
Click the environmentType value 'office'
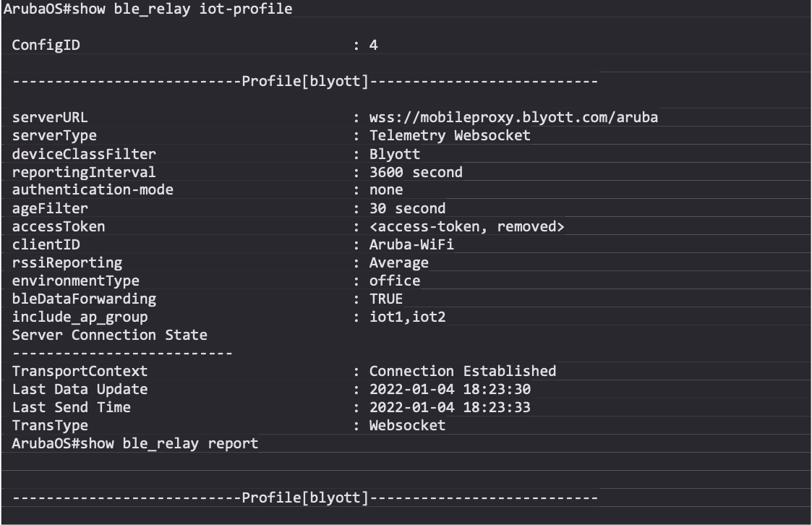pos(395,281)
